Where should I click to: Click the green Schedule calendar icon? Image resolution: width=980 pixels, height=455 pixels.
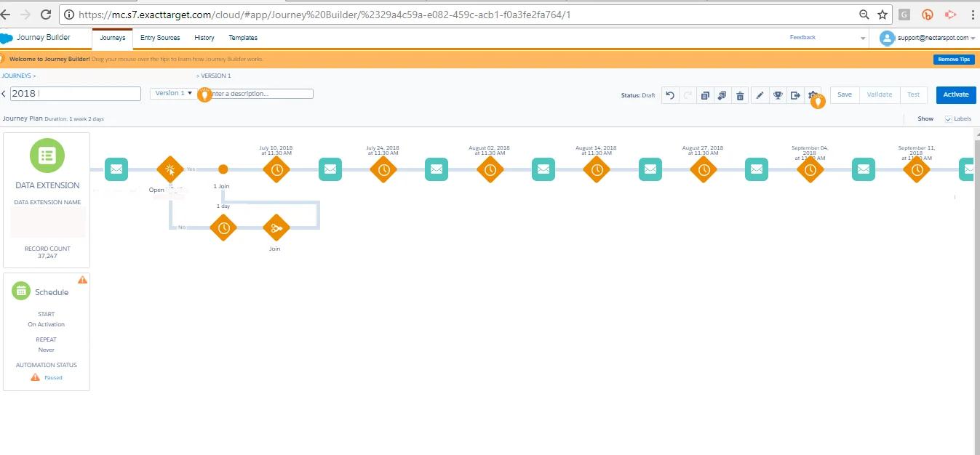pos(21,291)
